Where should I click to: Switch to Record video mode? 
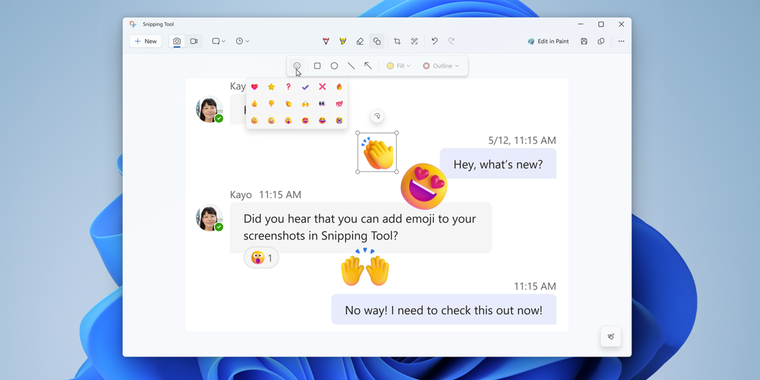pos(194,41)
